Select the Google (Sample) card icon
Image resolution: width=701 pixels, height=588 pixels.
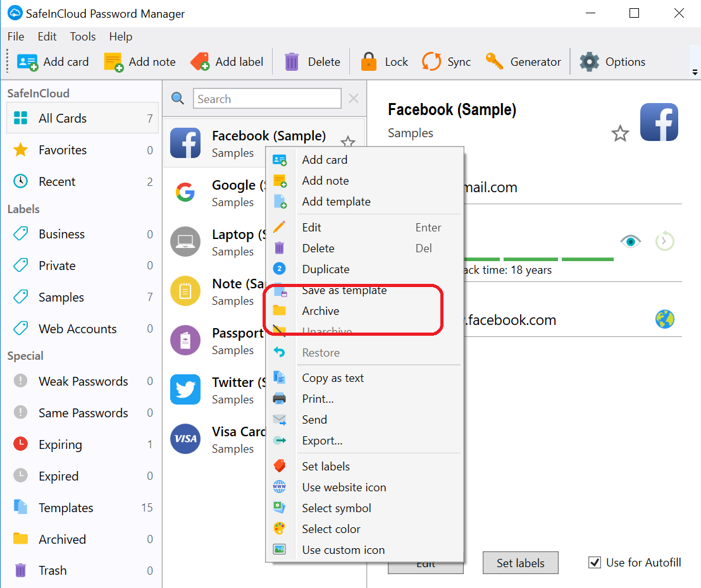pyautogui.click(x=185, y=193)
